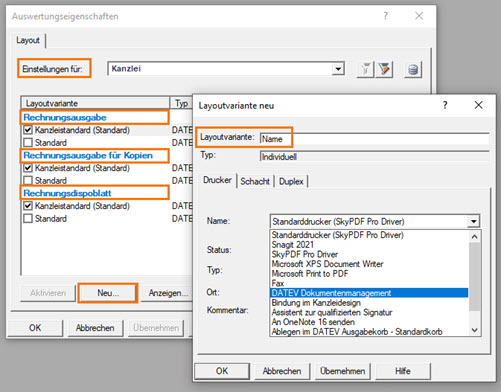
Task: Click the Anzeigen... button
Action: point(167,293)
